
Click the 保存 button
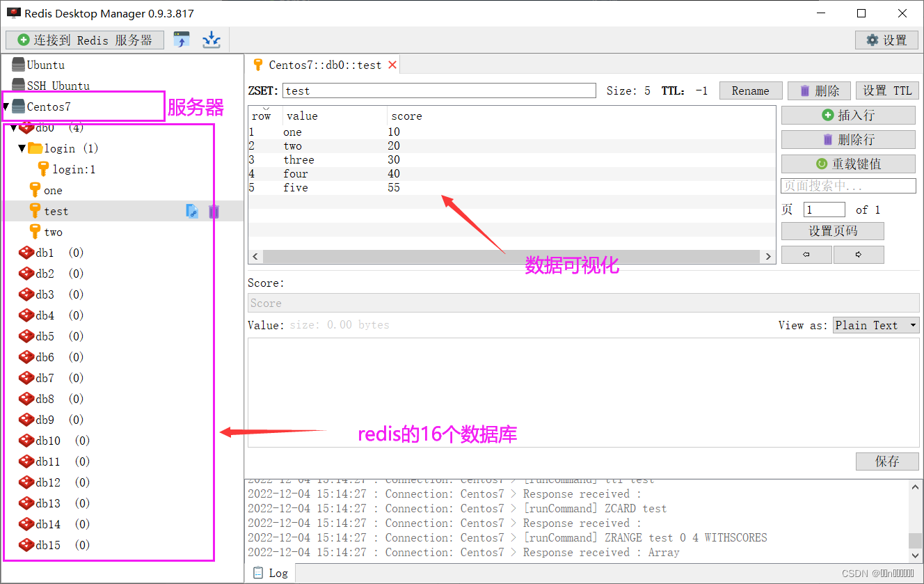point(887,461)
